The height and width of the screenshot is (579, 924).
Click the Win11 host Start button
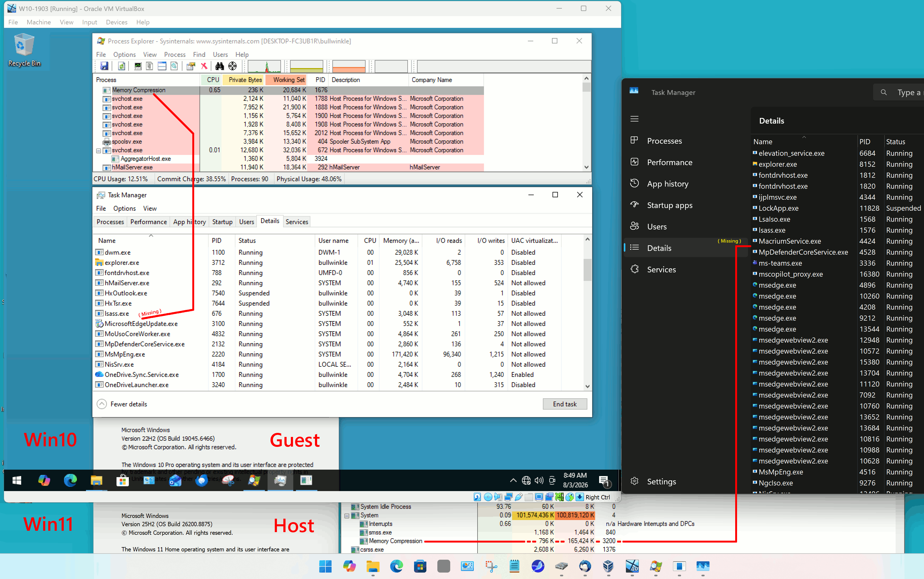point(325,566)
